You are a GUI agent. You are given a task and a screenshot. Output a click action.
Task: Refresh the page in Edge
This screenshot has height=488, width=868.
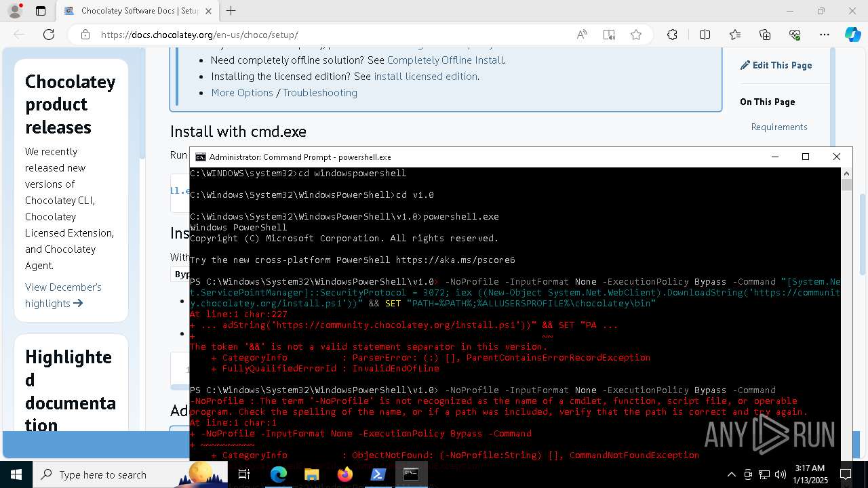tap(49, 35)
